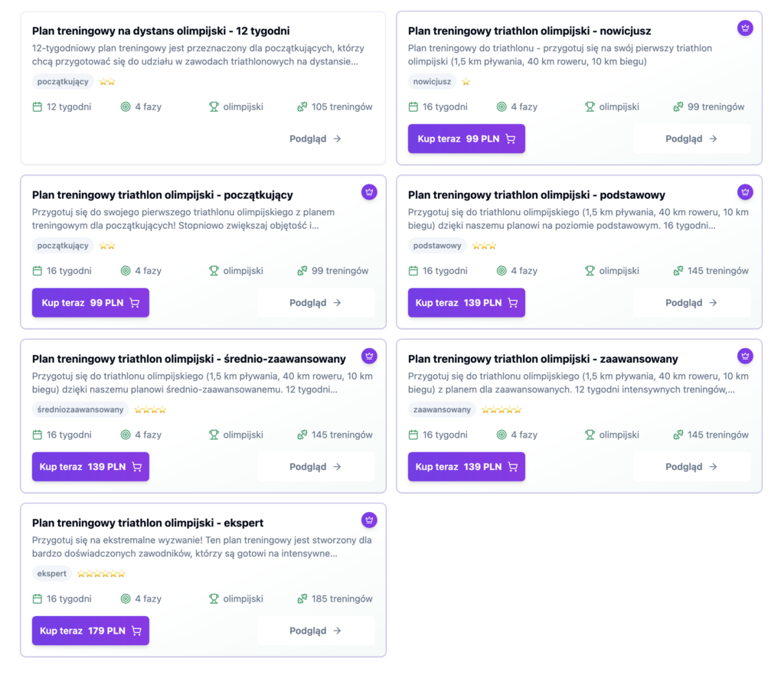The width and height of the screenshot is (784, 678).
Task: Open Podgląd for the ekspert plan
Action: [x=315, y=631]
